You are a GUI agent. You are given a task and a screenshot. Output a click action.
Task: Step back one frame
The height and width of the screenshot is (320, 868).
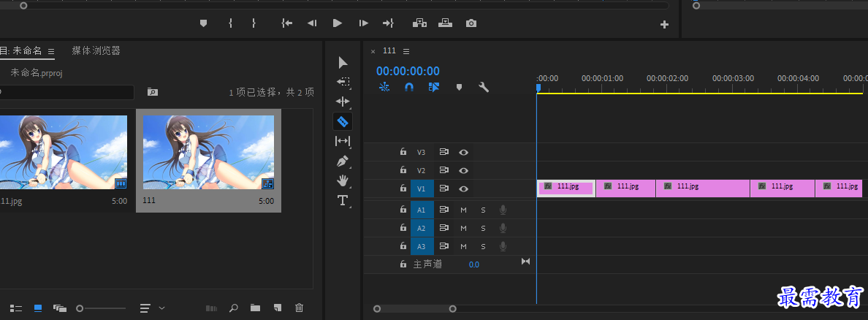pos(312,23)
